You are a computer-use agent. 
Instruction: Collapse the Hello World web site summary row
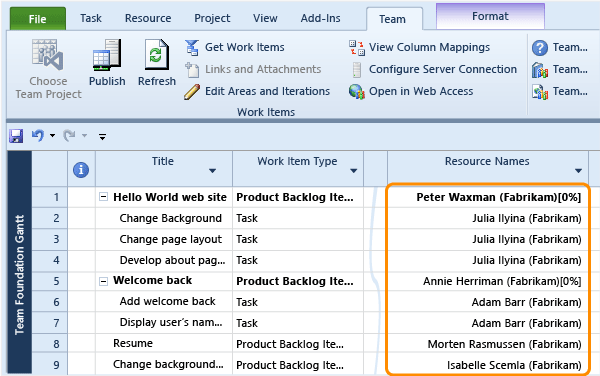(103, 197)
